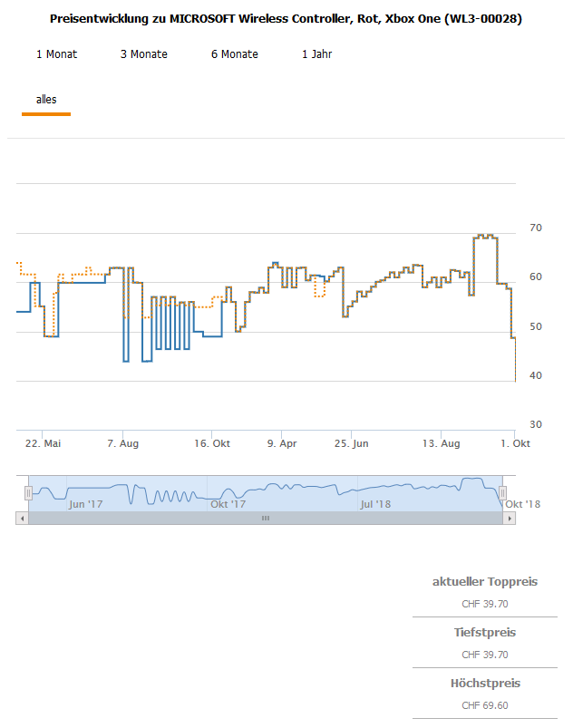Click the price peak near 70
This screenshot has height=728, width=573.
coord(485,236)
